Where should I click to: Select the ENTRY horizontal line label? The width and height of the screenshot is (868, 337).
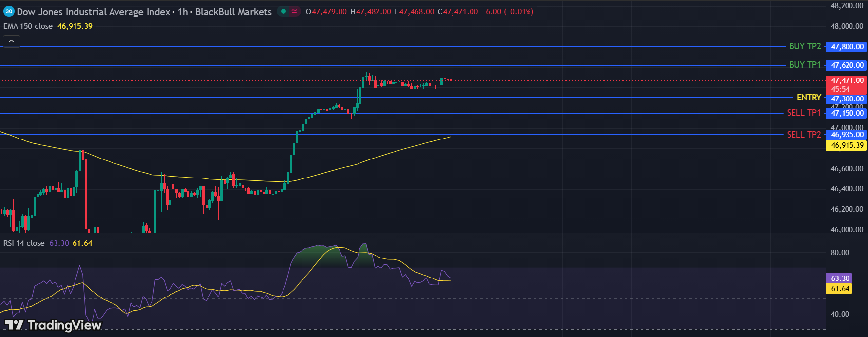(809, 98)
